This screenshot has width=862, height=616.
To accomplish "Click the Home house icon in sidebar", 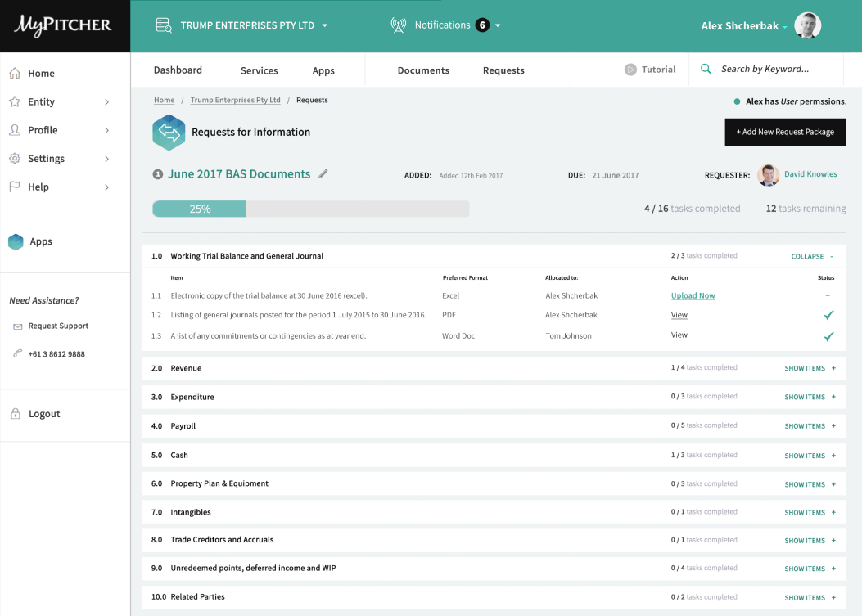I will tap(15, 74).
